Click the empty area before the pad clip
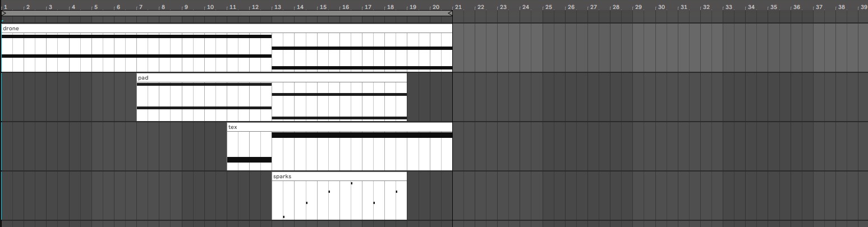Screen dimensions: 868x227 click(x=69, y=97)
